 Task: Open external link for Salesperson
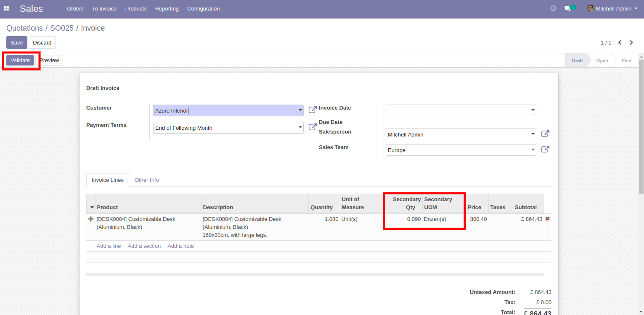[x=545, y=134]
